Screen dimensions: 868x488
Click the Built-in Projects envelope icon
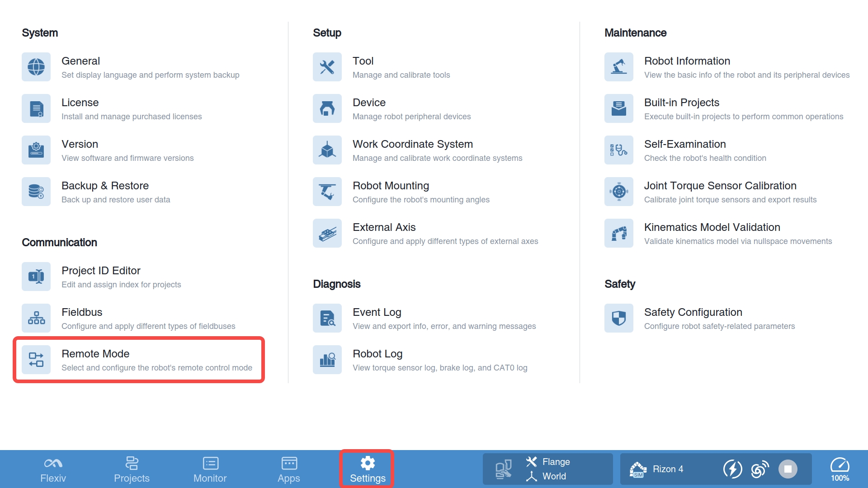pos(619,108)
